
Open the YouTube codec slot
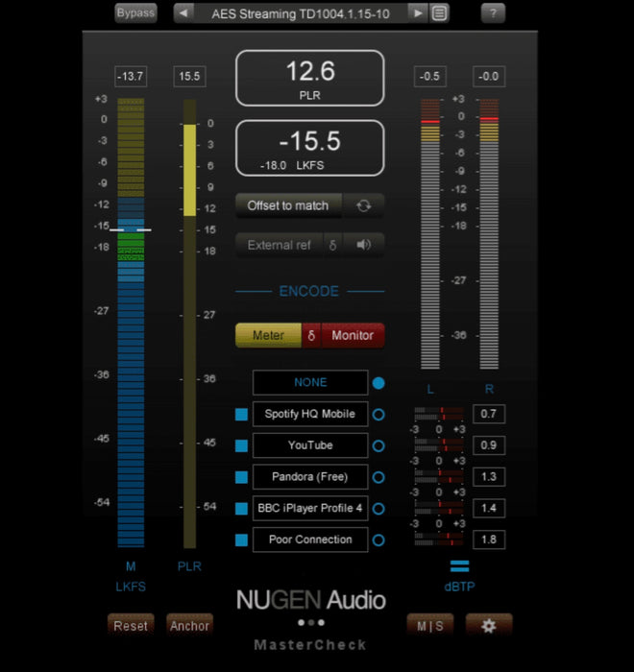tap(310, 445)
